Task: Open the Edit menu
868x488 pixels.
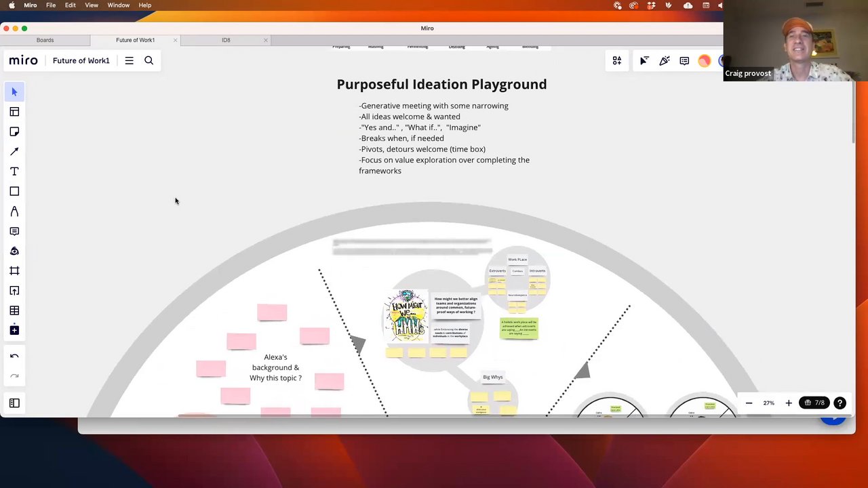Action: click(70, 5)
